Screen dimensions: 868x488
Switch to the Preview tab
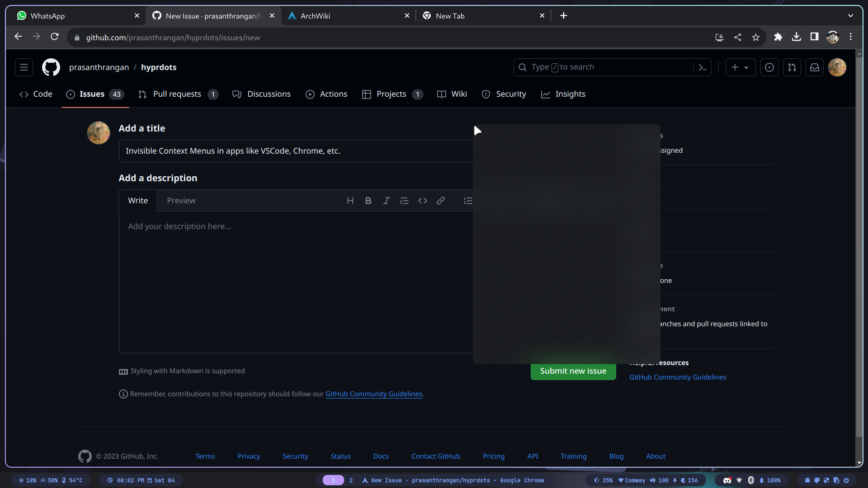tap(181, 201)
